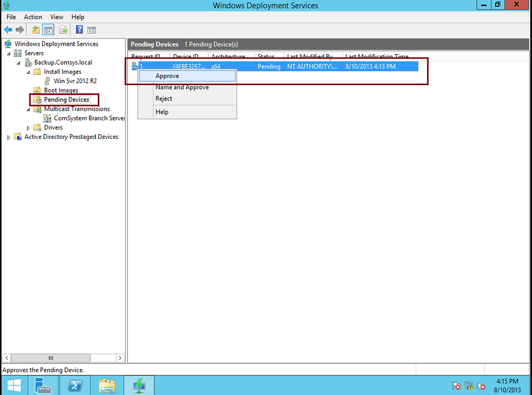Sort by the Status column header
Image resolution: width=532 pixels, height=395 pixels.
[x=269, y=56]
